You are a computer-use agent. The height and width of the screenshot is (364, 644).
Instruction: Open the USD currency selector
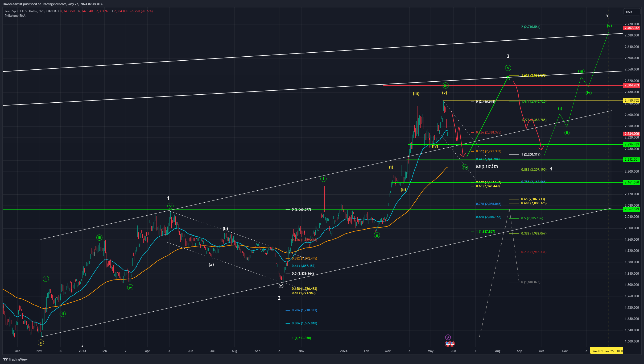[632, 12]
